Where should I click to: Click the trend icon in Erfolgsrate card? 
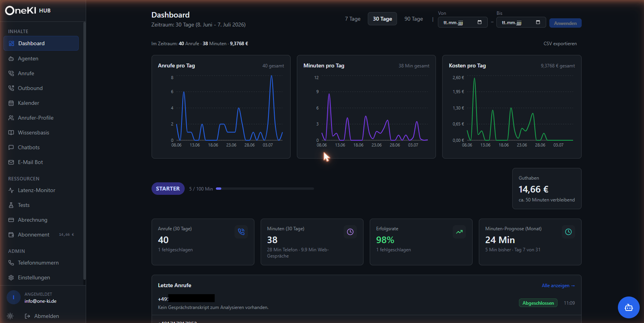[x=459, y=231]
